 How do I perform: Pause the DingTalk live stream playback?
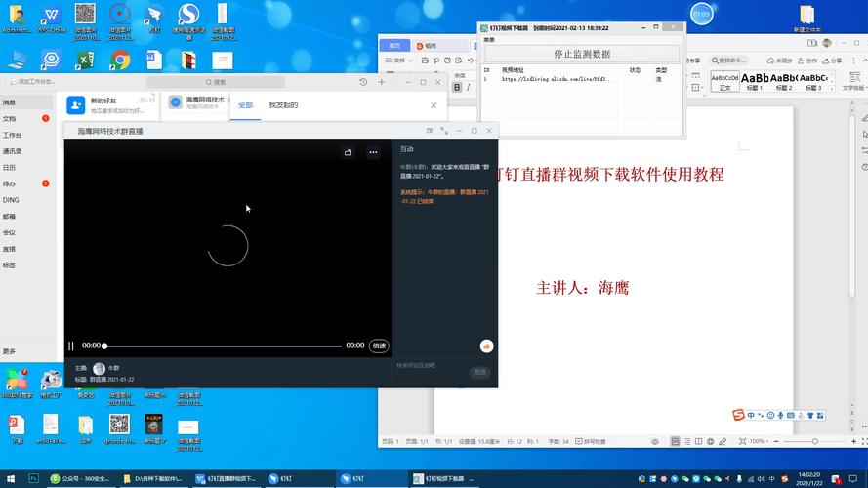point(71,346)
